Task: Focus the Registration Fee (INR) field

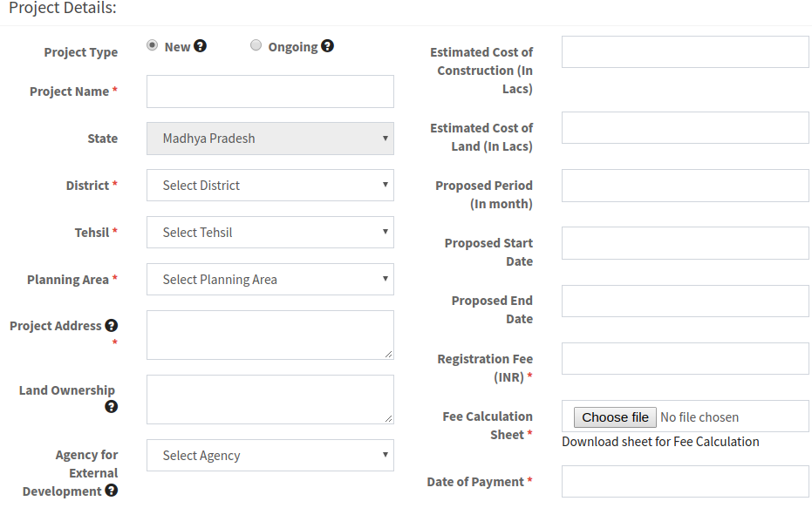Action: 685,358
